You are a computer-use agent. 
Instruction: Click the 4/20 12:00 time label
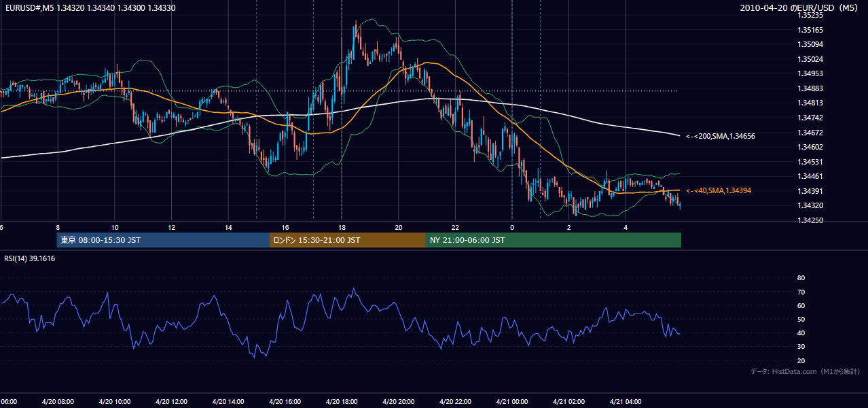pos(171,401)
